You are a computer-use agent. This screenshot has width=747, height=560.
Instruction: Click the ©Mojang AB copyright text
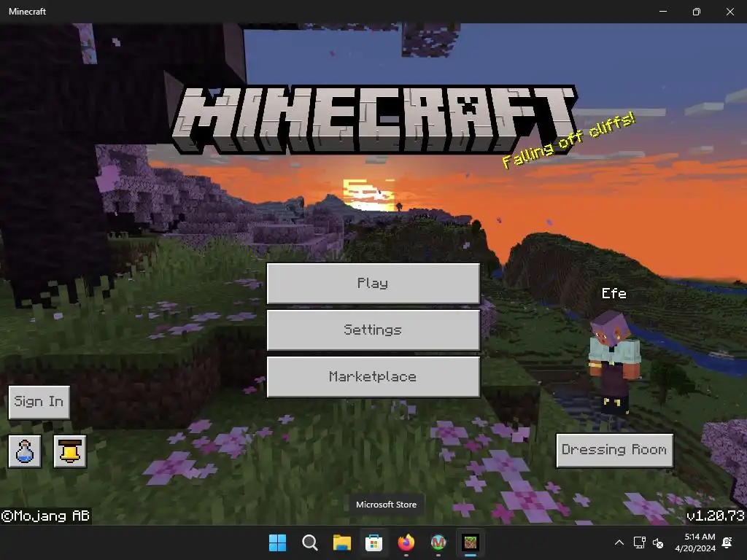[46, 516]
